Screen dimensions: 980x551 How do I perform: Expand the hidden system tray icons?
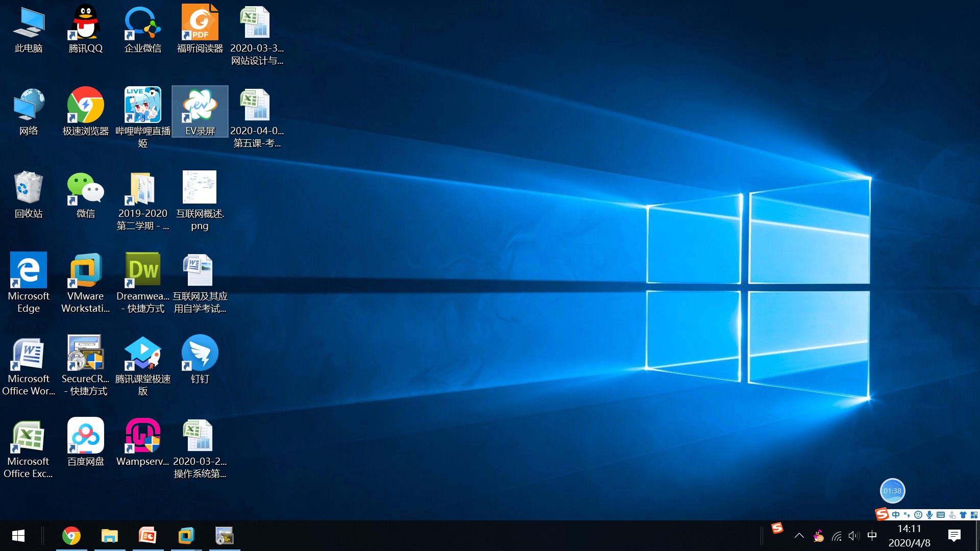click(x=799, y=536)
